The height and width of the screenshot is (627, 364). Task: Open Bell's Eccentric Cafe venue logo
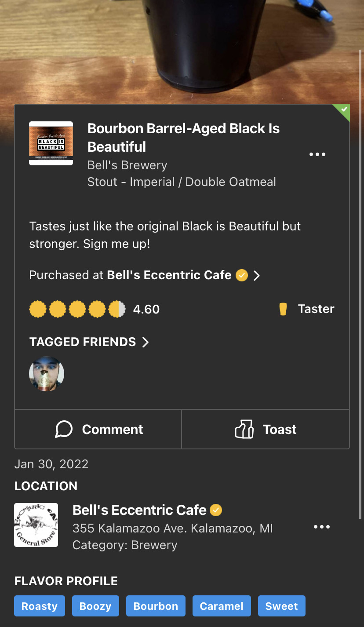[x=36, y=525]
